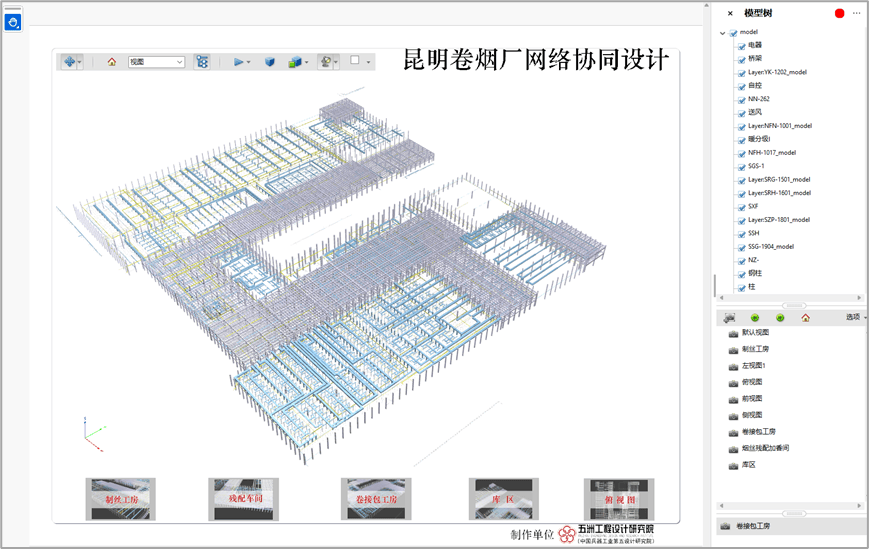Select the 3D rotate navigation tool

tap(69, 61)
